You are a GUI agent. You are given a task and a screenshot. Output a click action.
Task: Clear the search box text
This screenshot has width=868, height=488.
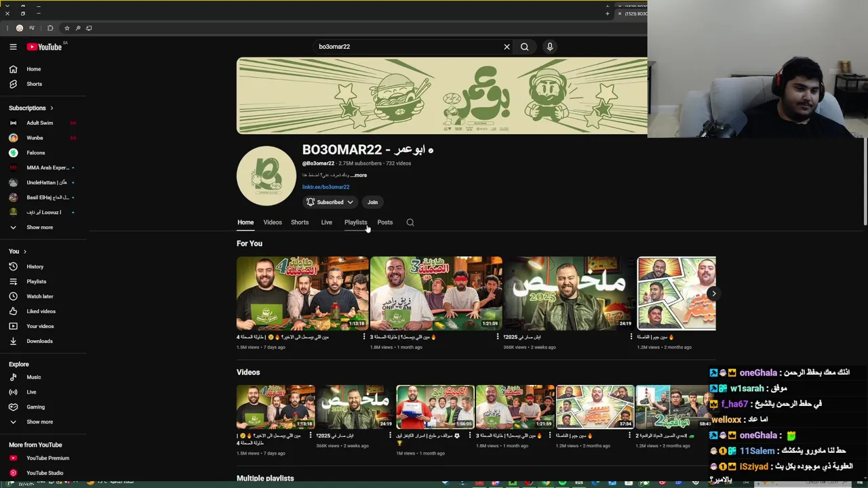[507, 47]
